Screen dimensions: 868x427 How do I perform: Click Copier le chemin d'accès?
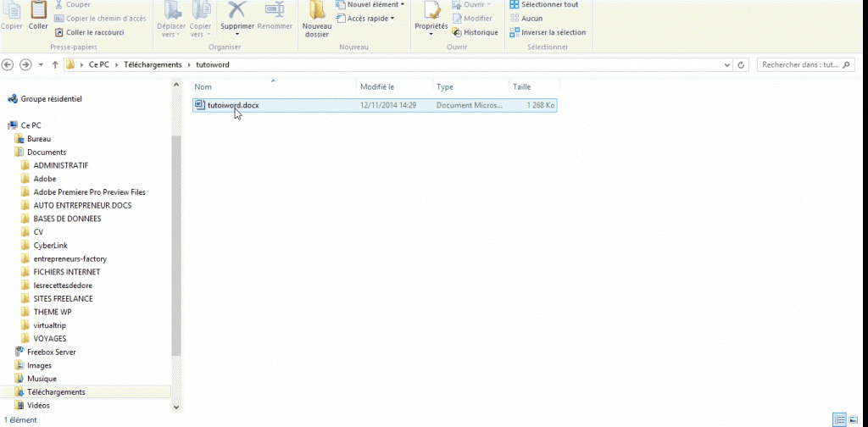click(100, 19)
